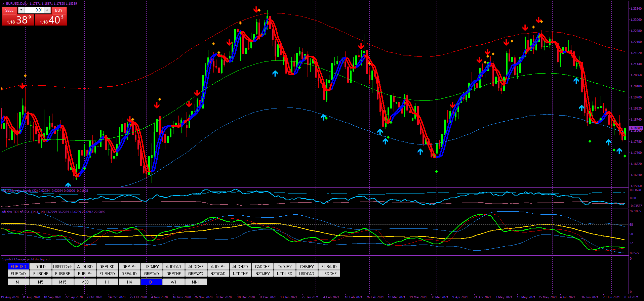
Task: Switch chart to MN1 monthly timeframe
Action: 196,282
